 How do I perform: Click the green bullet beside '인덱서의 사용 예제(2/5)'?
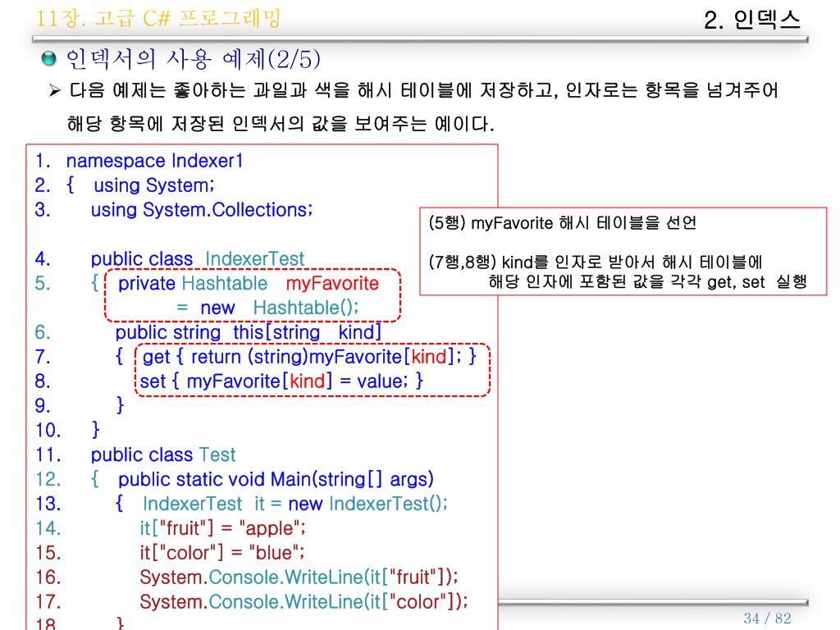[48, 58]
